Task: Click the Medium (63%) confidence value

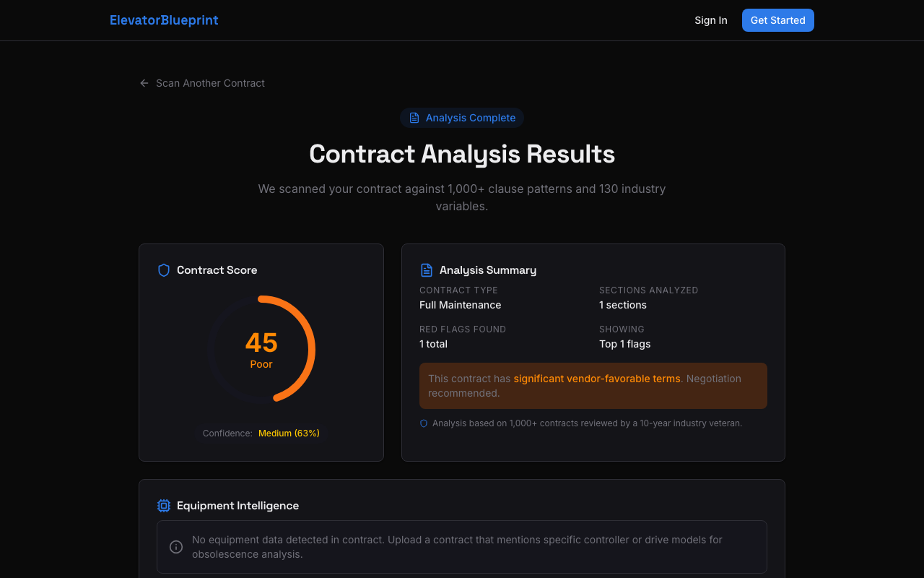Action: tap(289, 433)
